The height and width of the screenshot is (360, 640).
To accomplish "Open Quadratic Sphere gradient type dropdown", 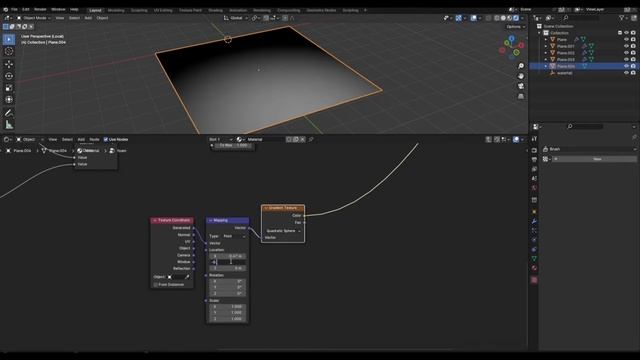I will click(x=282, y=231).
